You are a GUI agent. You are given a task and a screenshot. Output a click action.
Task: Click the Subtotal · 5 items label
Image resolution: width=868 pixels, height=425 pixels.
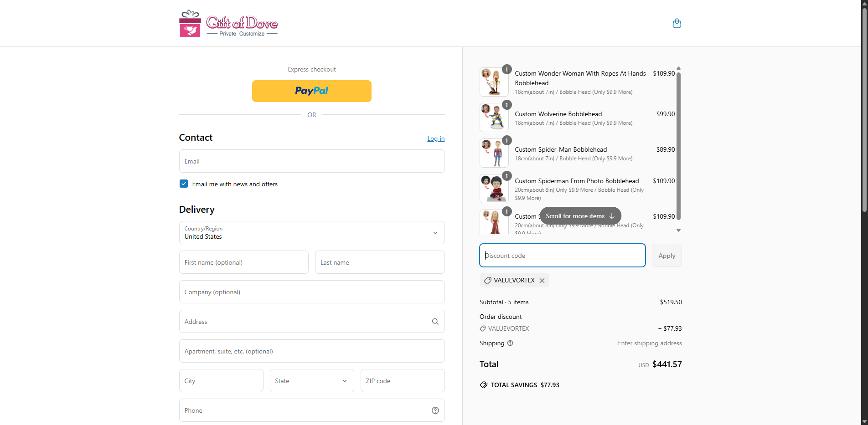(504, 302)
